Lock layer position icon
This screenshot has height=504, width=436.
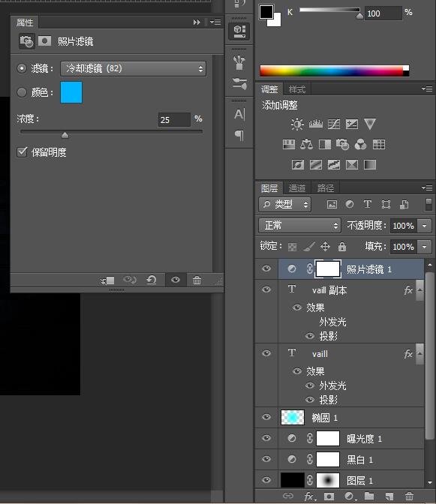(x=326, y=247)
